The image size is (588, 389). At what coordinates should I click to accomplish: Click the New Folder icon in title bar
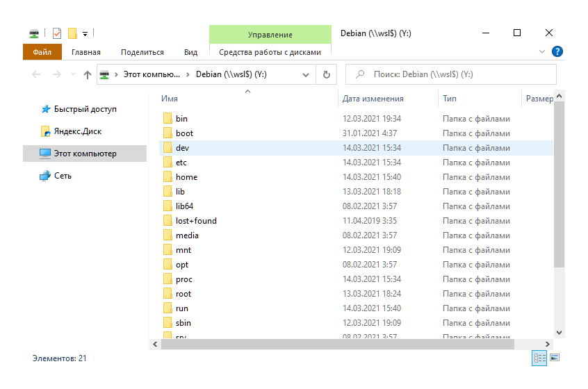click(x=72, y=33)
